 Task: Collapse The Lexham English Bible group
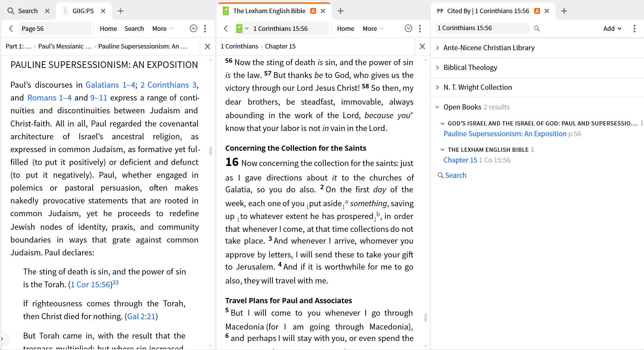(x=442, y=150)
